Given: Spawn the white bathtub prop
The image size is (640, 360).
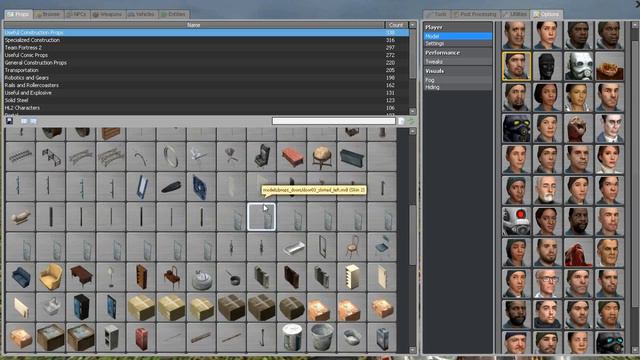Looking at the screenshot, I should coord(291,247).
